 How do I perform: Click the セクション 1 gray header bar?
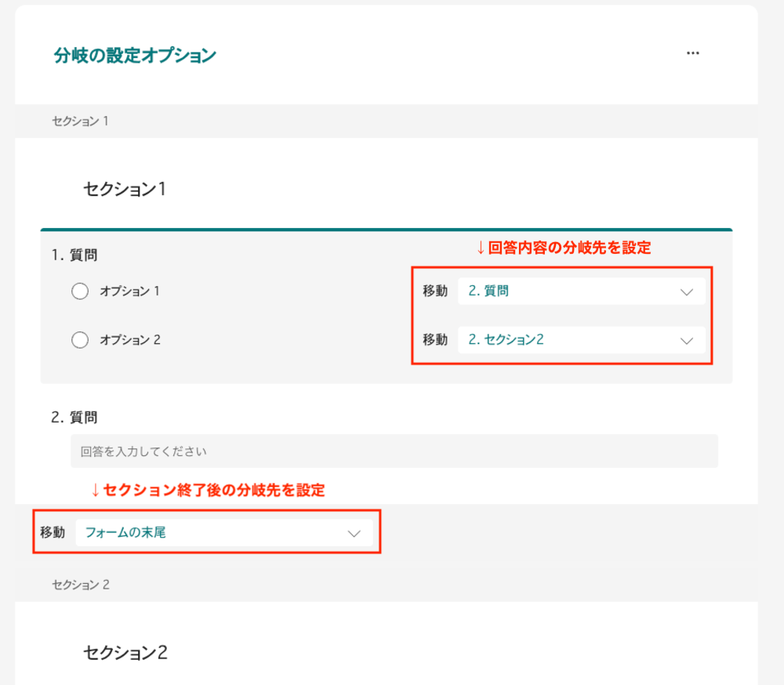[386, 121]
